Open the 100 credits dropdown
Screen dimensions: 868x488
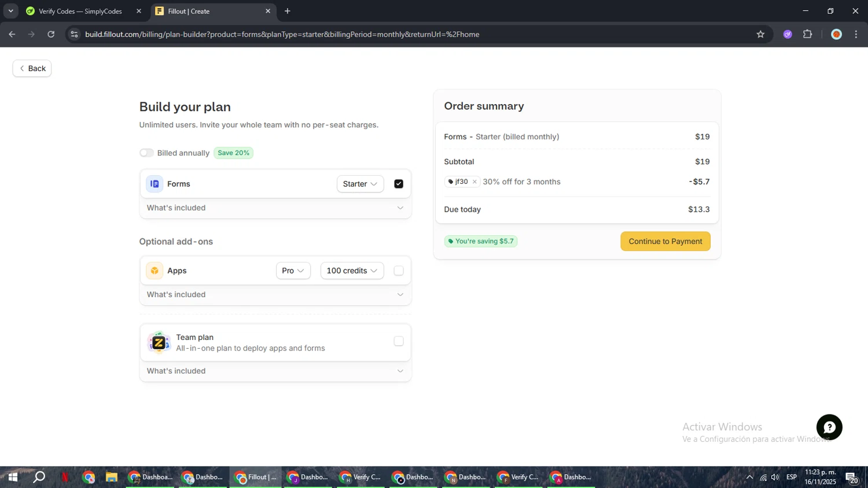click(x=352, y=271)
